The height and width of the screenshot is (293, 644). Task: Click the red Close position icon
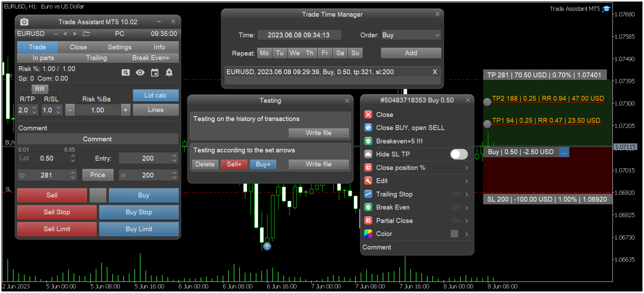368,115
